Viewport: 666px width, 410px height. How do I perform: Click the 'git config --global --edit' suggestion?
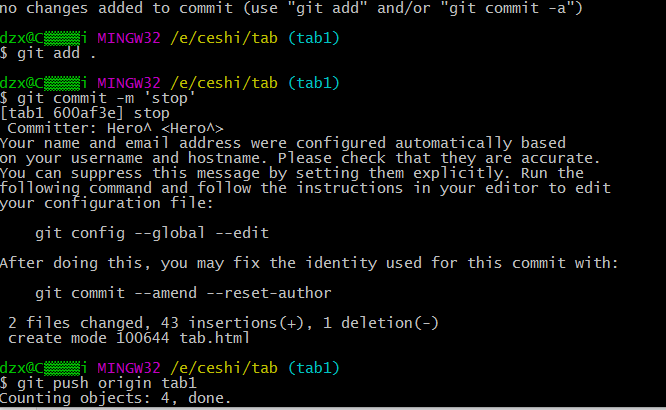coord(152,233)
